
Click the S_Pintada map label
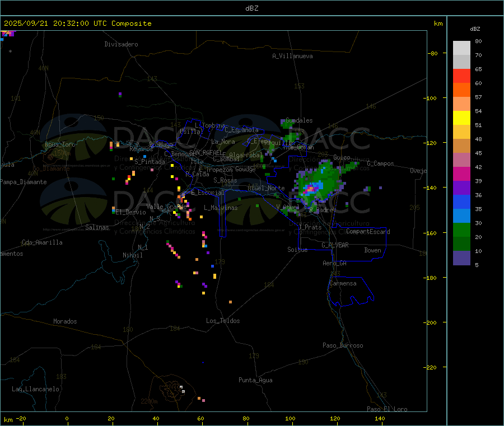(150, 162)
